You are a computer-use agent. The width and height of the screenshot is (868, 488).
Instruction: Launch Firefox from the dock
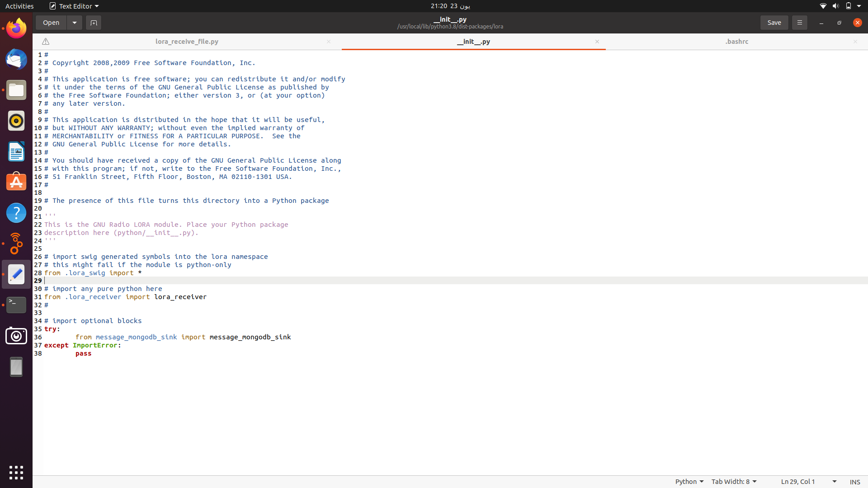(16, 28)
